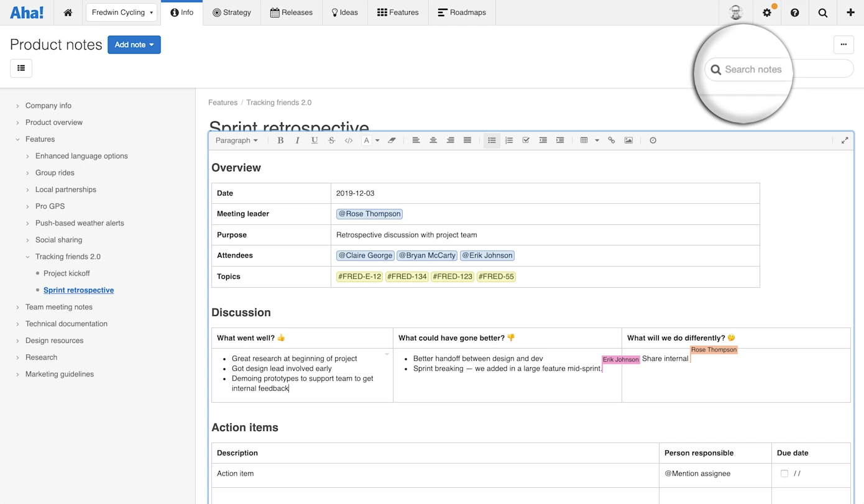The width and height of the screenshot is (864, 504).
Task: Collapse the Tracking friends 2.0 tree item
Action: 27,256
